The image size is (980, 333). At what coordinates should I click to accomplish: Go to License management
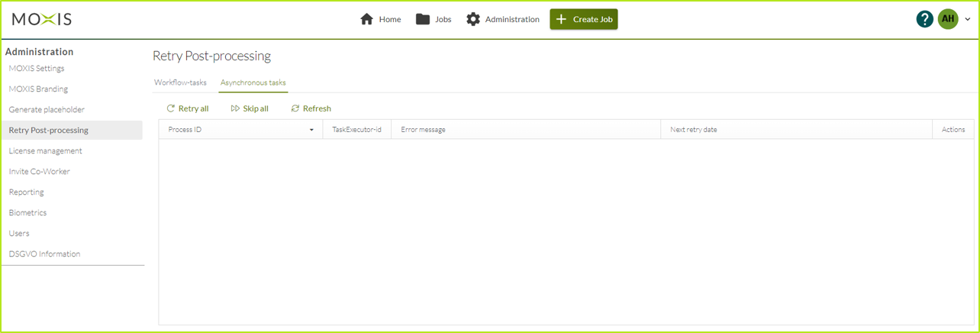(x=45, y=151)
